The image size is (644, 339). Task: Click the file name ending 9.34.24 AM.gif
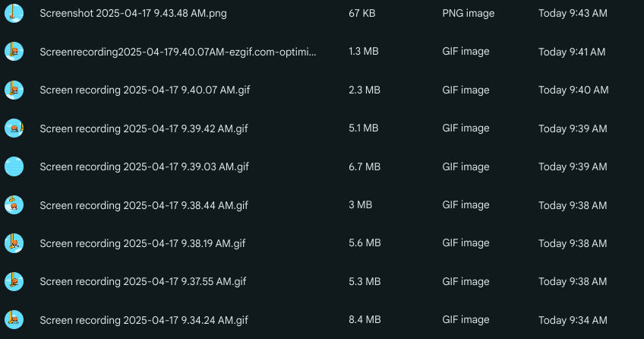click(x=144, y=319)
